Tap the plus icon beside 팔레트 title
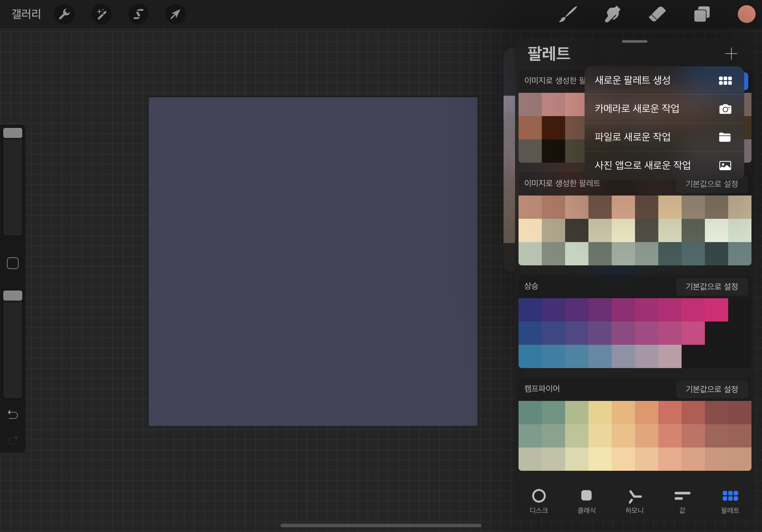The height and width of the screenshot is (532, 762). tap(731, 53)
